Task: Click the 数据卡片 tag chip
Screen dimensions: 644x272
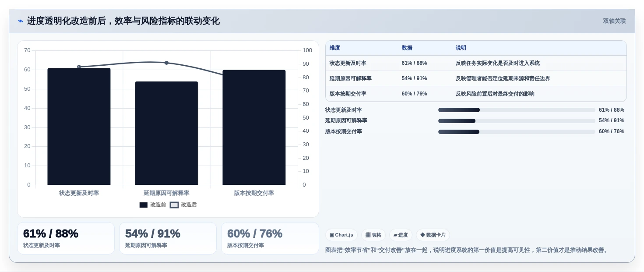Action: 433,235
